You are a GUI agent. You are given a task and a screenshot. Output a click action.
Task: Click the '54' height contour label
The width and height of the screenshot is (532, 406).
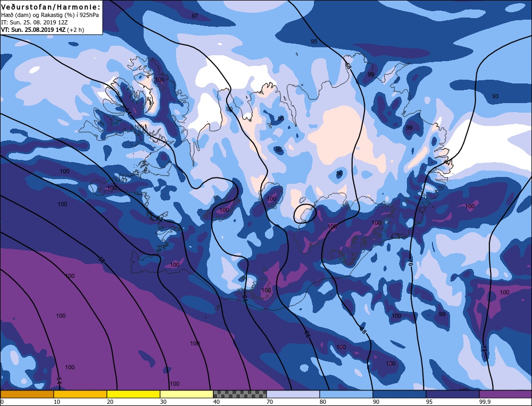pyautogui.click(x=59, y=381)
